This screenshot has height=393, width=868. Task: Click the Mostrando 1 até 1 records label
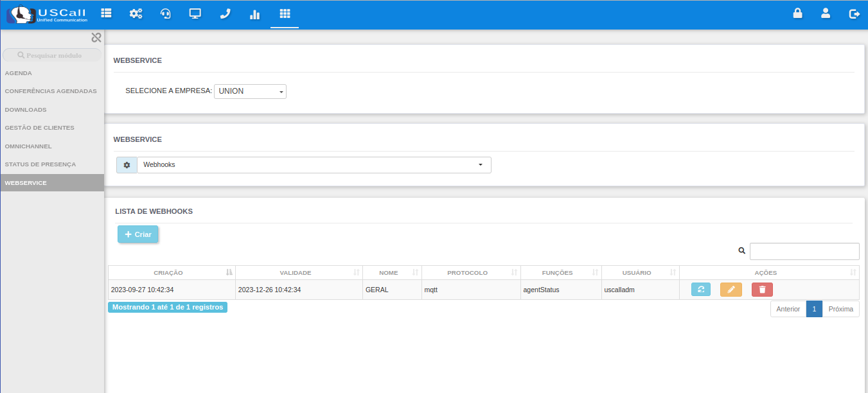coord(168,307)
